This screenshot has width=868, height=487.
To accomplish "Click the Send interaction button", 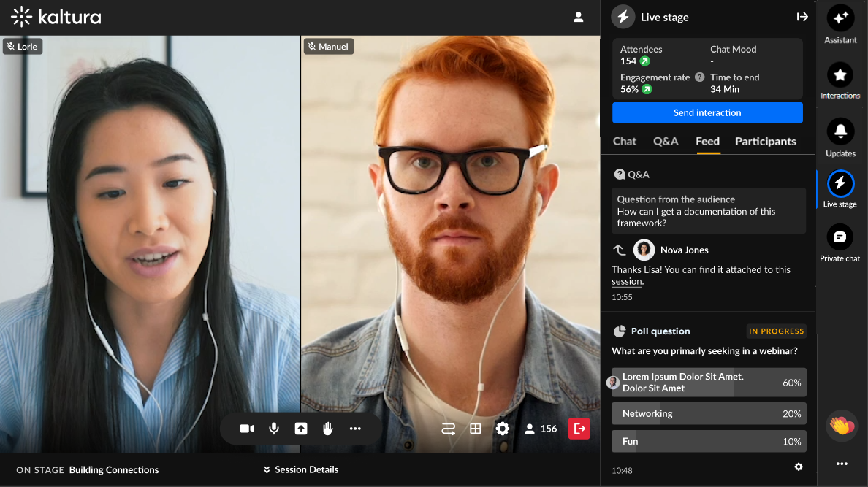I will [x=707, y=113].
